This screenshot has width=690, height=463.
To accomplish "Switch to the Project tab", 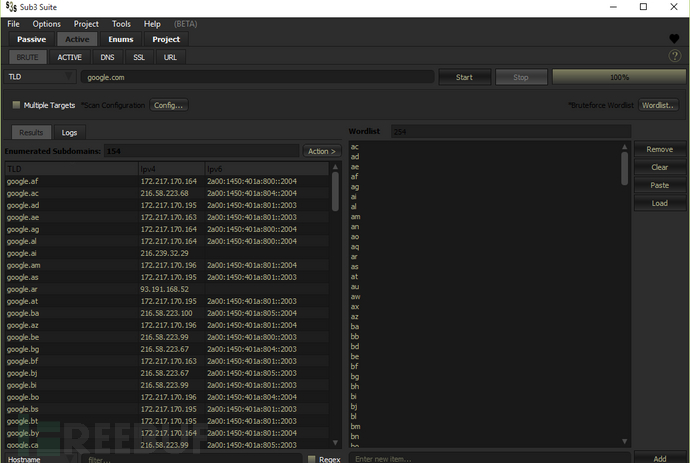I will [166, 39].
